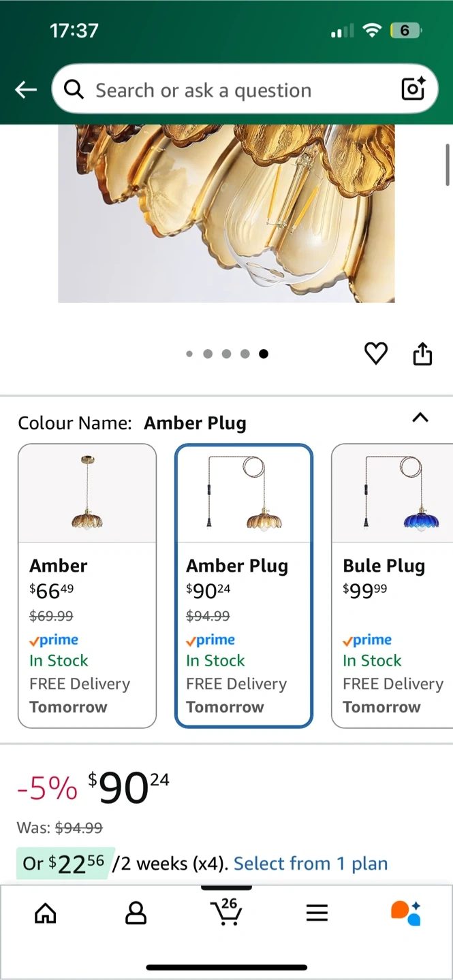453x980 pixels.
Task: Open the Rufus AI assistant icon
Action: [x=406, y=913]
